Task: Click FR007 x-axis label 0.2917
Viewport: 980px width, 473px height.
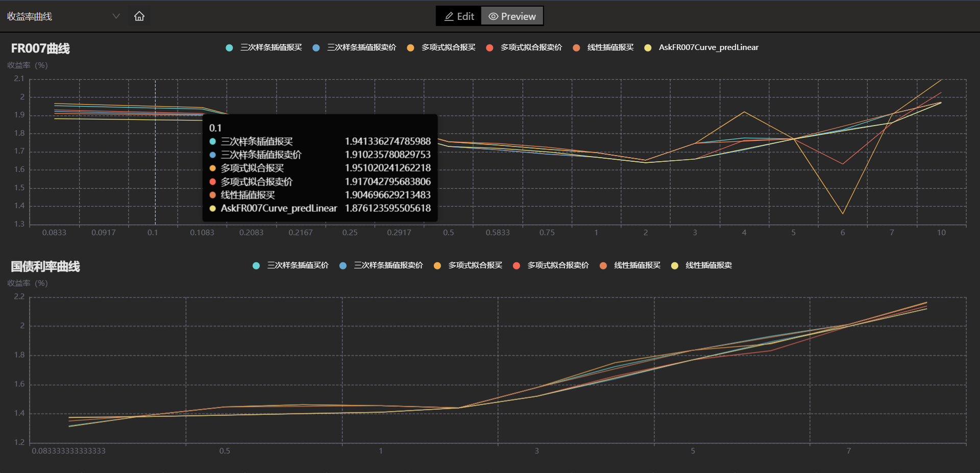Action: 399,233
